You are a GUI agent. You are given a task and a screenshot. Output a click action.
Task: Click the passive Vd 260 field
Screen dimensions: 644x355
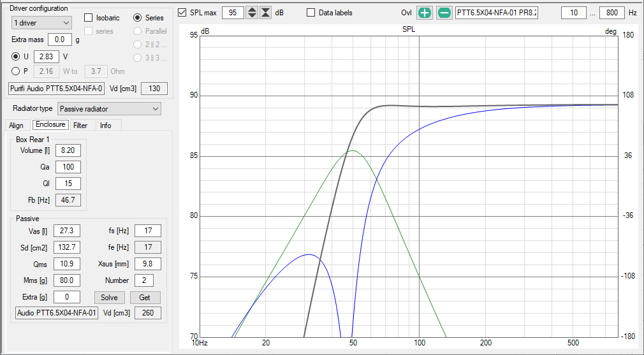pos(148,313)
